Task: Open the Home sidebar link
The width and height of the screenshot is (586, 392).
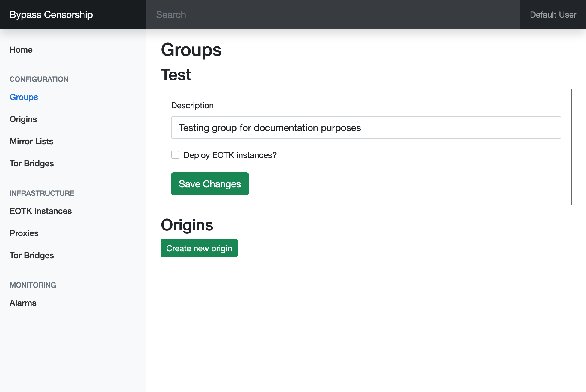Action: tap(21, 50)
